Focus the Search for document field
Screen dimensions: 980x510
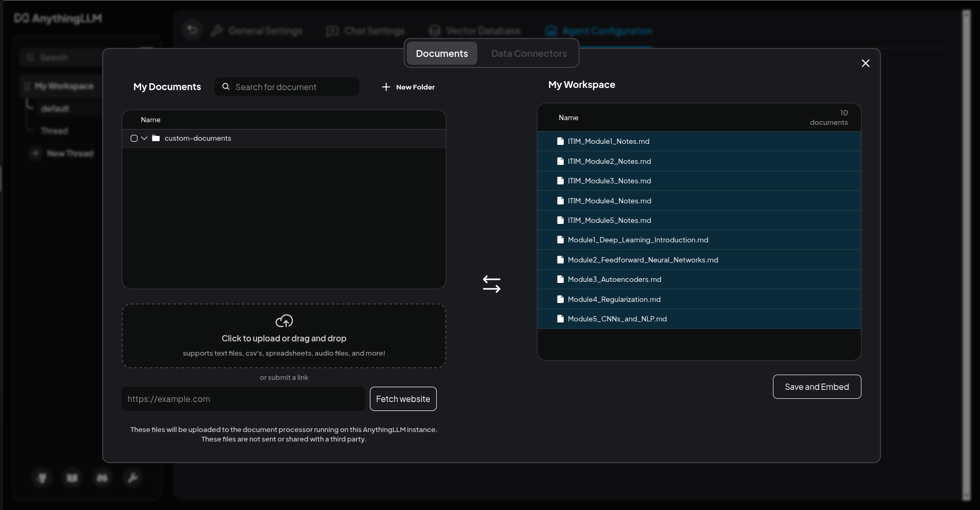[x=287, y=87]
